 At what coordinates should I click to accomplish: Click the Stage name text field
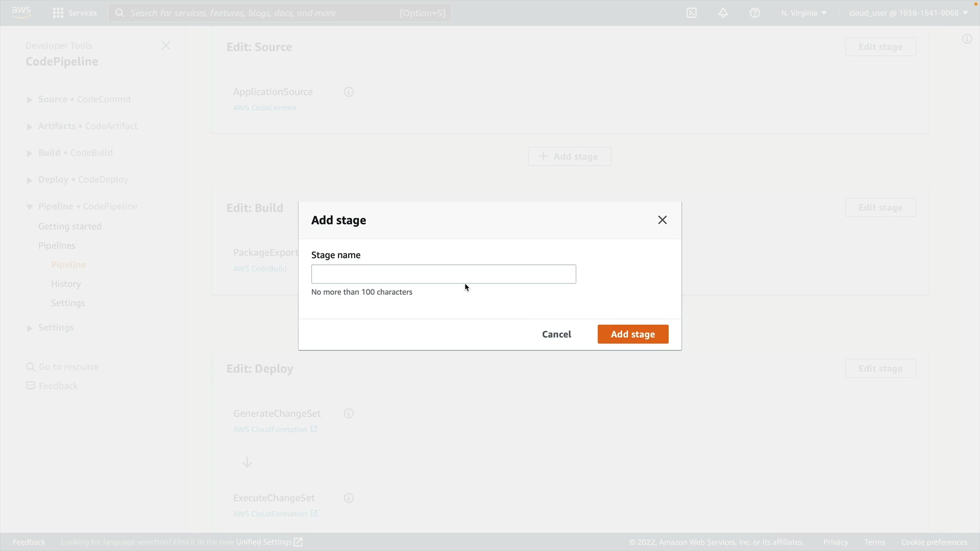coord(443,274)
